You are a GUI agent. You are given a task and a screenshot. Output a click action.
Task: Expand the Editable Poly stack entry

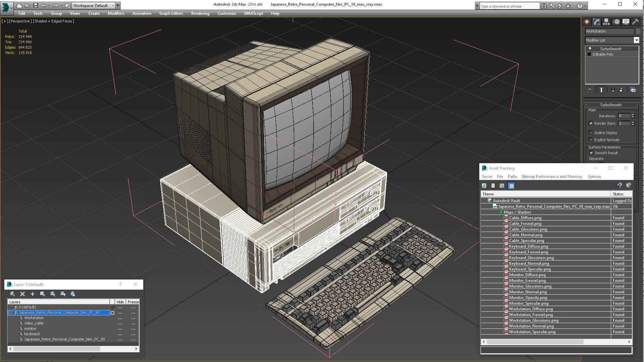[589, 54]
